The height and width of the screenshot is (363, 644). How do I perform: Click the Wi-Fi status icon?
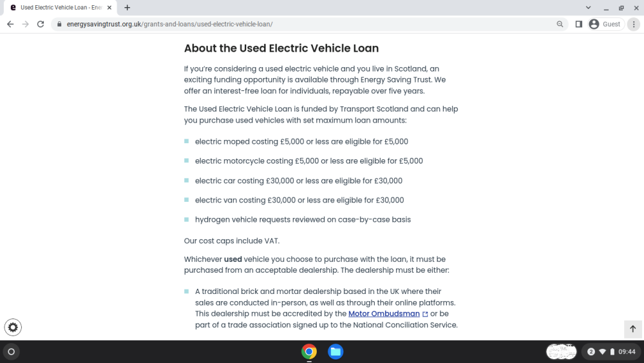tap(603, 352)
